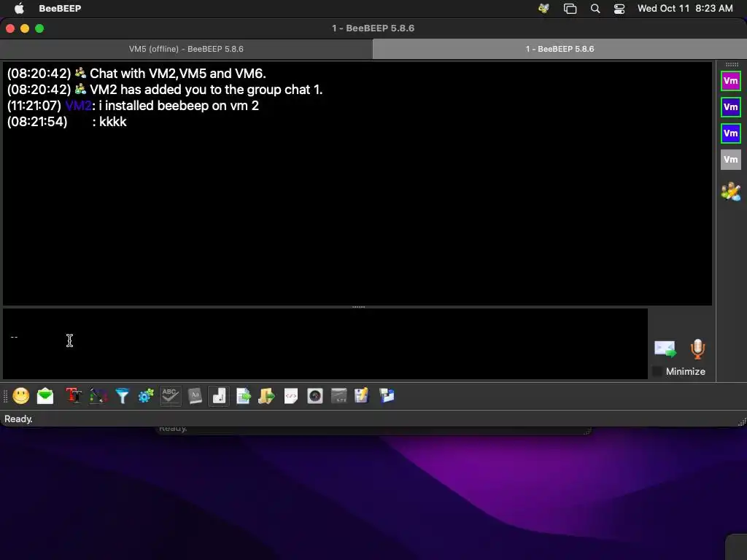Click the toolbar drag handle grip
Viewport: 747px width, 560px height.
click(x=6, y=396)
